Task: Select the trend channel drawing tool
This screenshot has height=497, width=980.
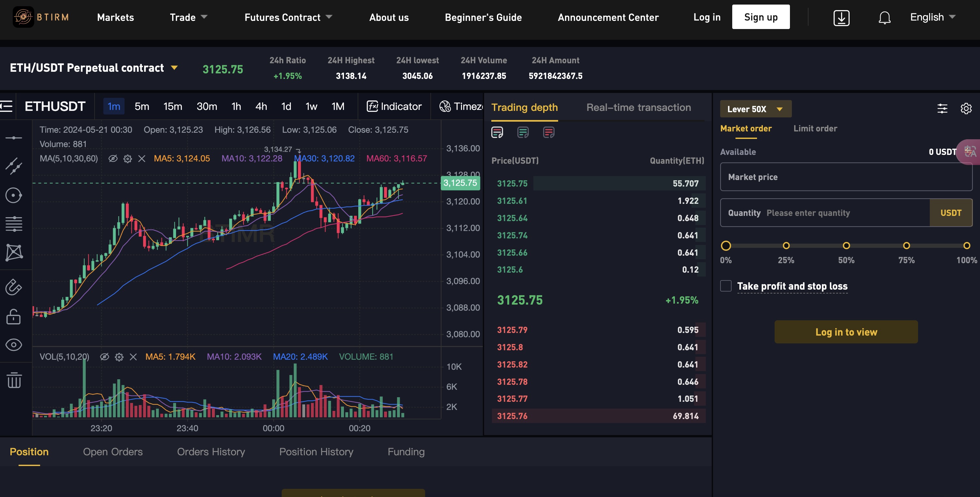Action: click(x=14, y=166)
